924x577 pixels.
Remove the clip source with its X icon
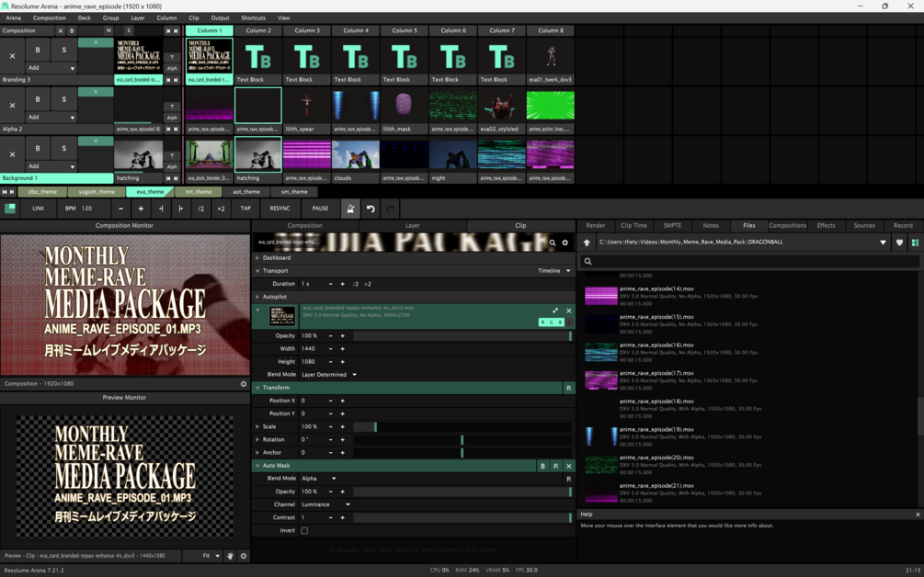point(569,311)
